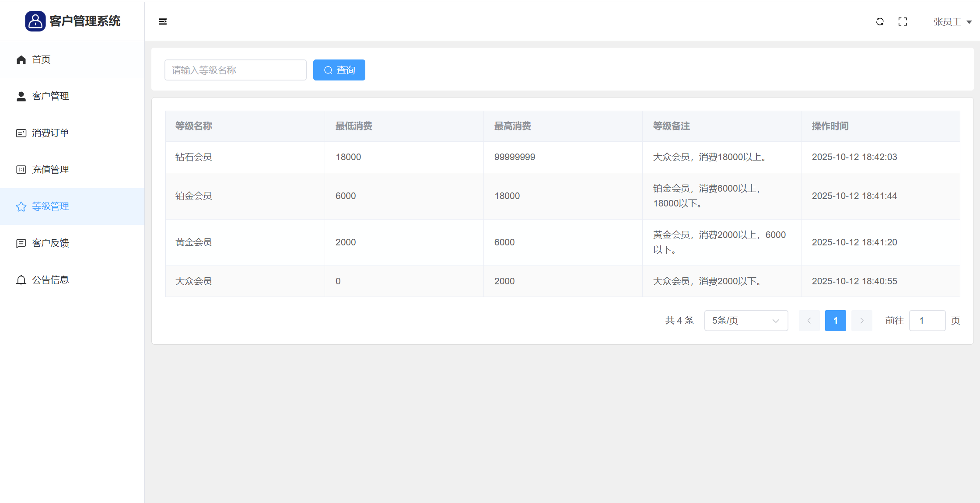Click the home icon beside 首页
Image resolution: width=980 pixels, height=503 pixels.
[21, 59]
